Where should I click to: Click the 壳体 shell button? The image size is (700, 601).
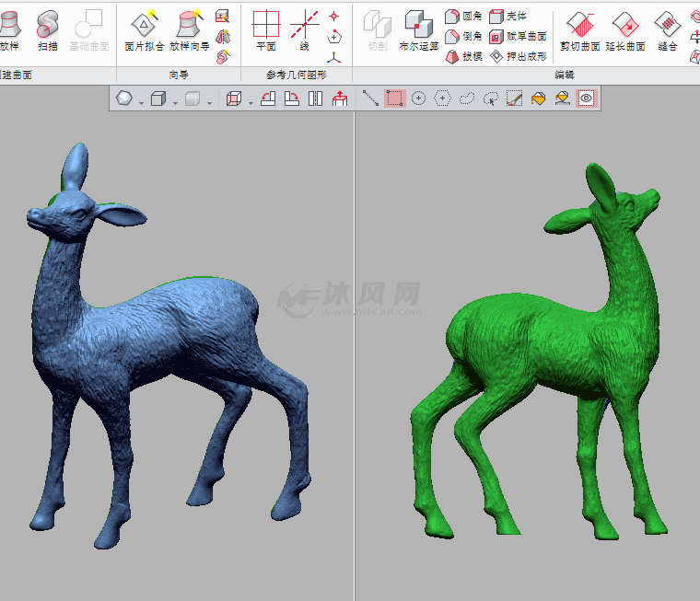509,16
